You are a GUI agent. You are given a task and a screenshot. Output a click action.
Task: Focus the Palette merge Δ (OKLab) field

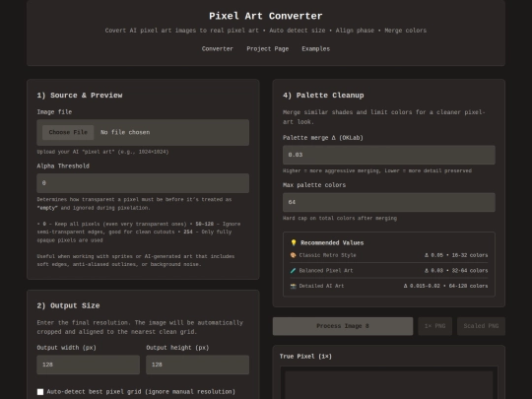389,155
